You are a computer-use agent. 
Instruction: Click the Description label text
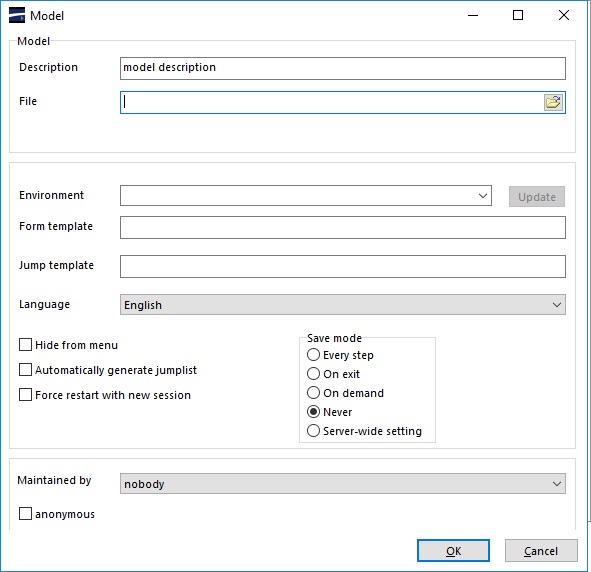coord(48,67)
